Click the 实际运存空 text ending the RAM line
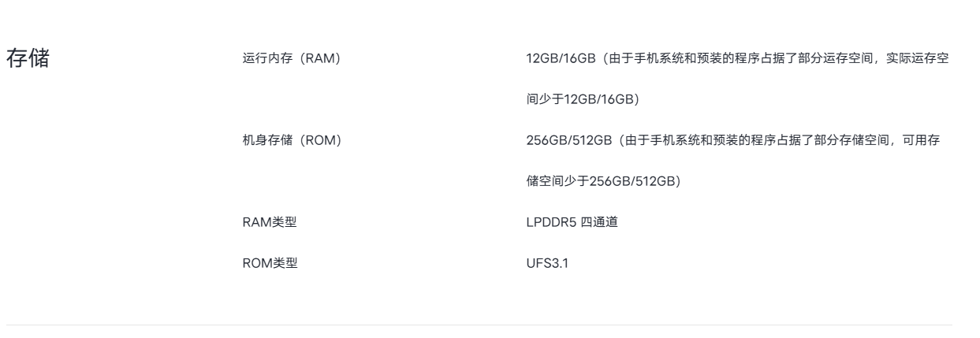Screen dimensions: 980x338 point(918,60)
